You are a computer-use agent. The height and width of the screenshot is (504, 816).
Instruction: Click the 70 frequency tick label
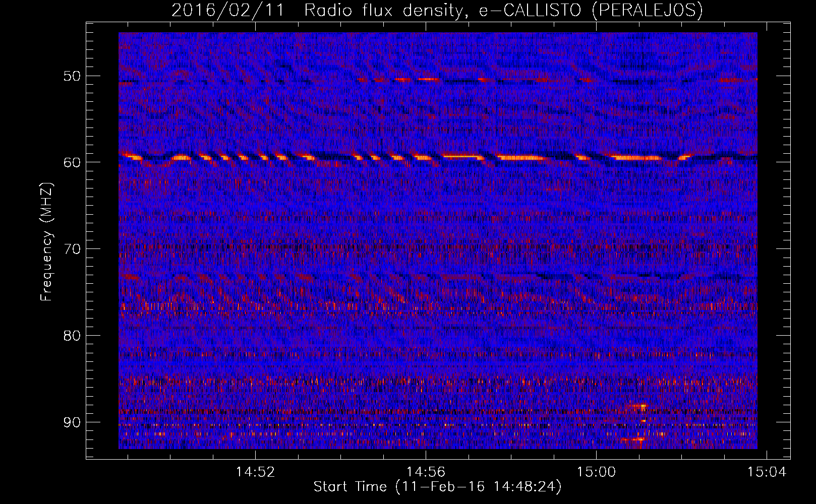pos(72,249)
